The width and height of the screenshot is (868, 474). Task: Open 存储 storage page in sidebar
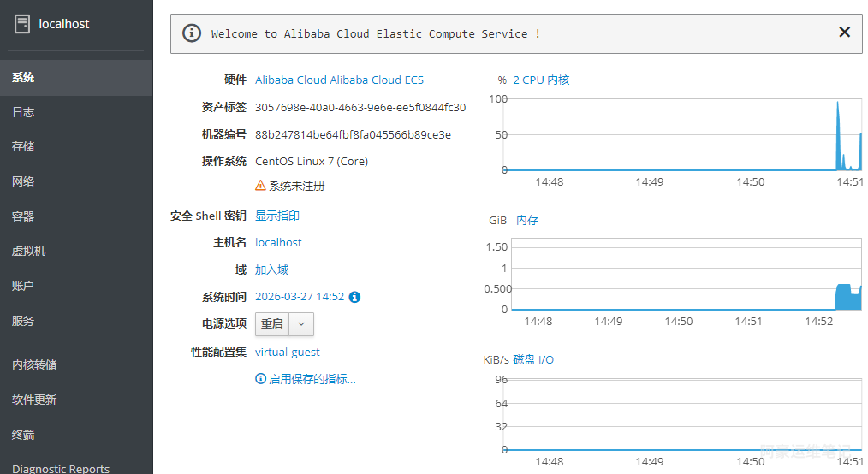pos(76,146)
